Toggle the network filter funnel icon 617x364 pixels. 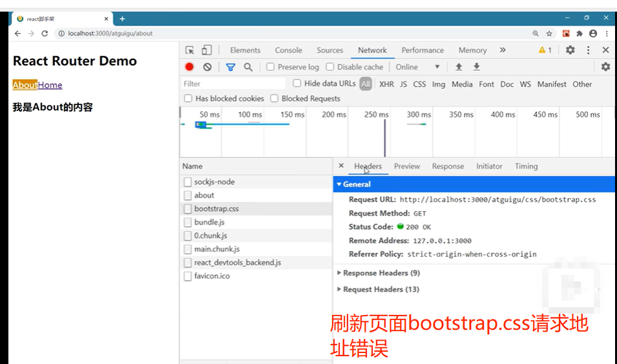click(x=231, y=67)
